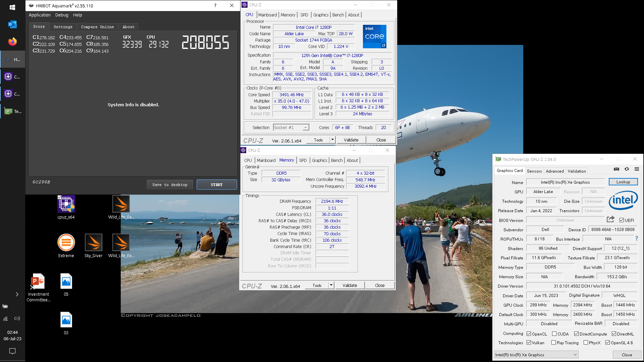The width and height of the screenshot is (644, 362).
Task: Expand hidden taskbar items chevron
Action: click(x=17, y=294)
